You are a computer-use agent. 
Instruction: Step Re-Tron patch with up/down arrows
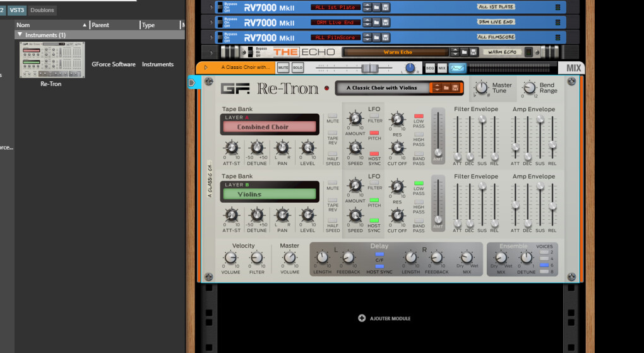437,88
